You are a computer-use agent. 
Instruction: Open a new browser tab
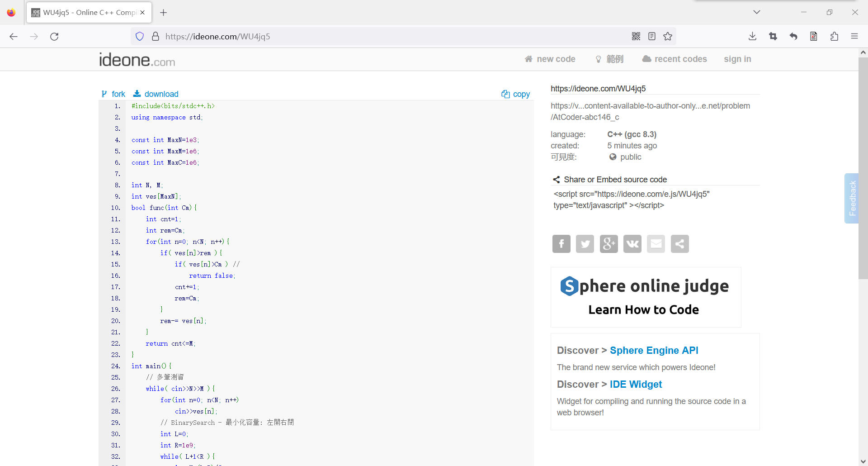point(164,13)
